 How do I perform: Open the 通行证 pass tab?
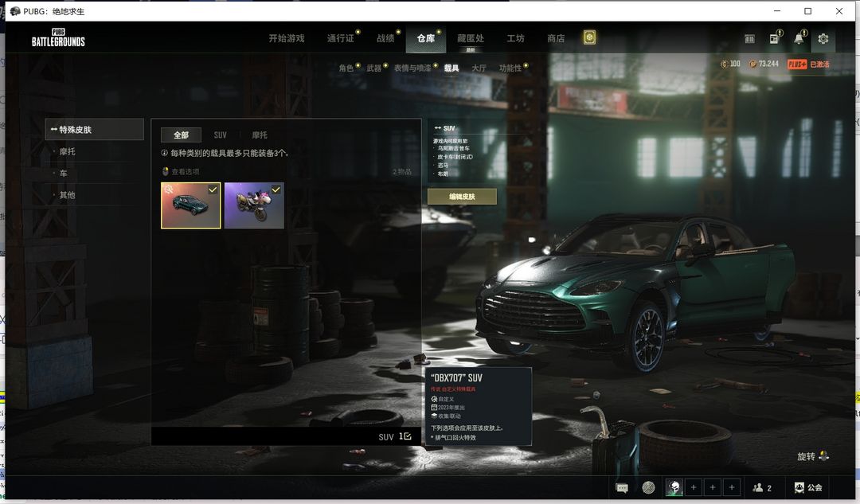tap(341, 38)
